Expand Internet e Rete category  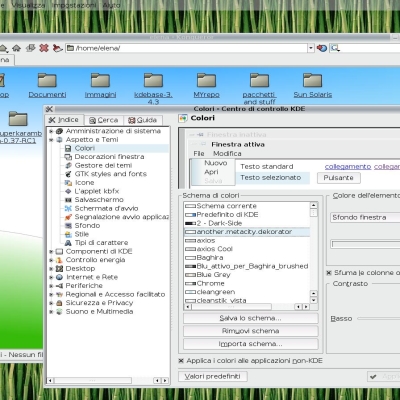click(x=51, y=277)
